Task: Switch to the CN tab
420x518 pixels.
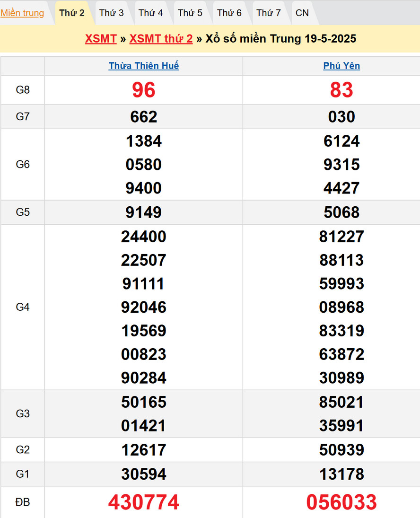Action: 302,13
